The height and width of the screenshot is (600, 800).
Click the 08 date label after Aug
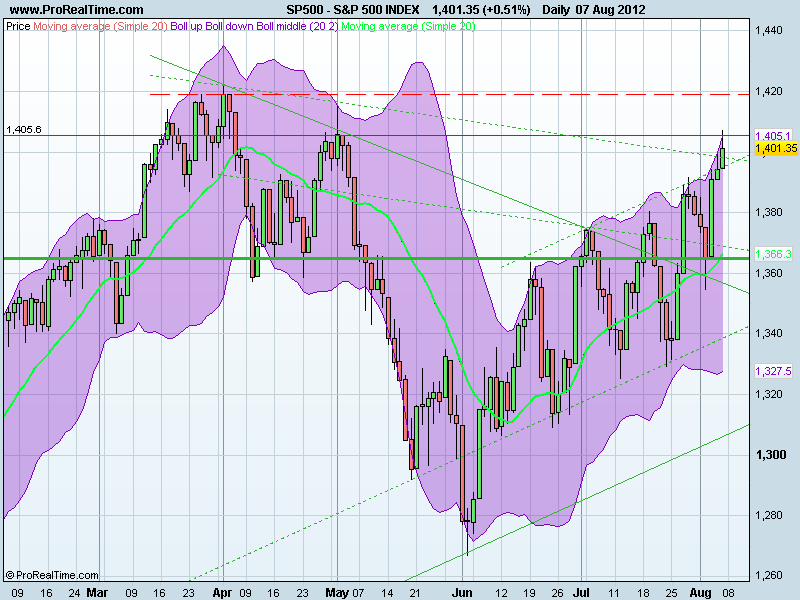[x=729, y=593]
